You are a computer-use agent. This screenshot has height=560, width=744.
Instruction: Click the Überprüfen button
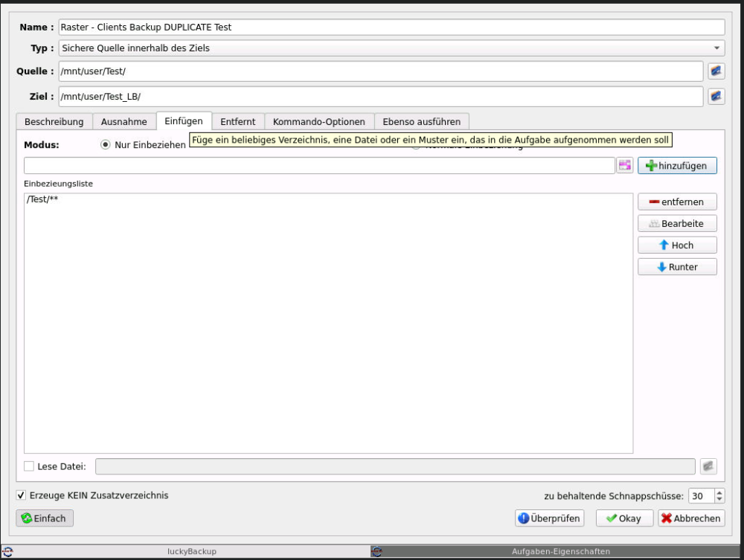coord(550,518)
